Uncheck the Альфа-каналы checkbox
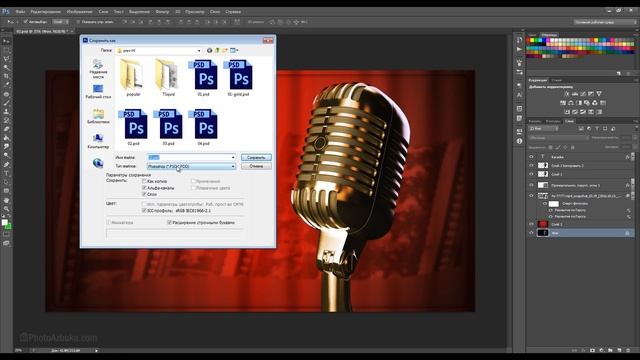Image resolution: width=640 pixels, height=360 pixels. point(144,188)
